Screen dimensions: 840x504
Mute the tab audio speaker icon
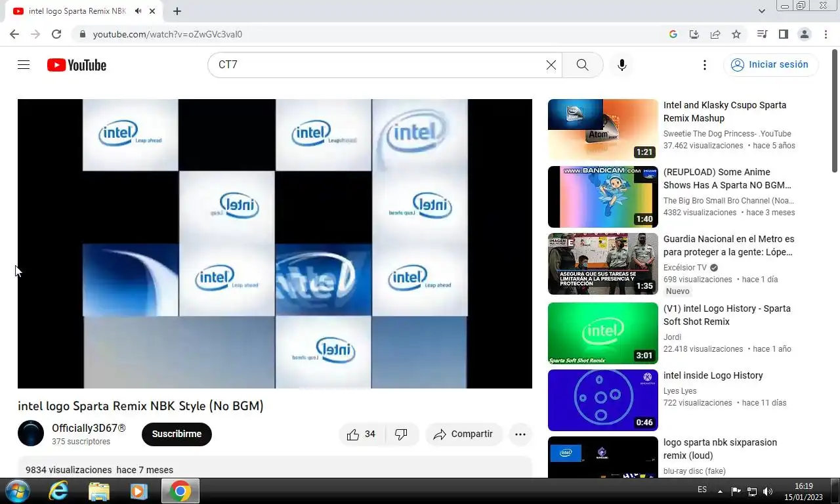pyautogui.click(x=138, y=11)
